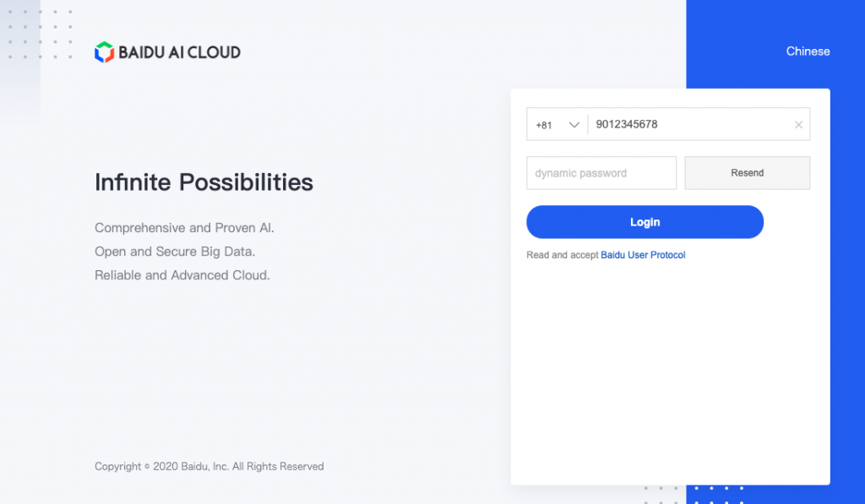Focus the dynamic password field

pos(601,173)
